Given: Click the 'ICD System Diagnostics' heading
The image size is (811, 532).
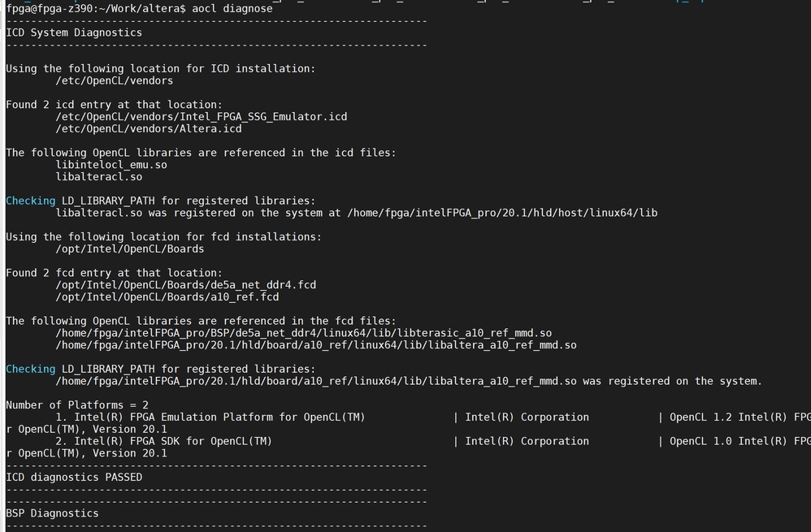Looking at the screenshot, I should click(74, 32).
